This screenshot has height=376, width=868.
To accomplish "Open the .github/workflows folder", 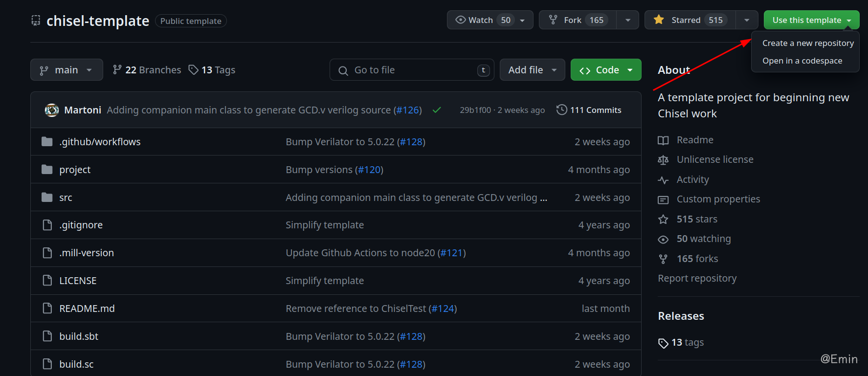I will pyautogui.click(x=100, y=142).
